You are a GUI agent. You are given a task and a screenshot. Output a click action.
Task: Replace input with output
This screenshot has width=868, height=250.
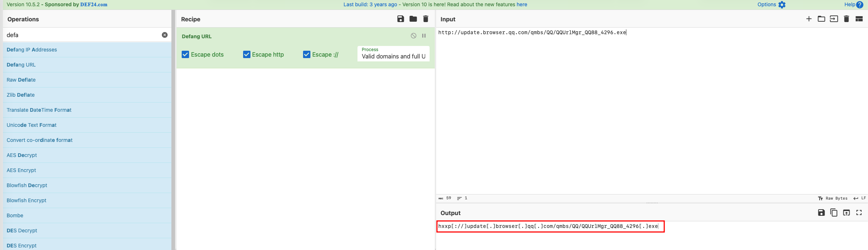[846, 213]
